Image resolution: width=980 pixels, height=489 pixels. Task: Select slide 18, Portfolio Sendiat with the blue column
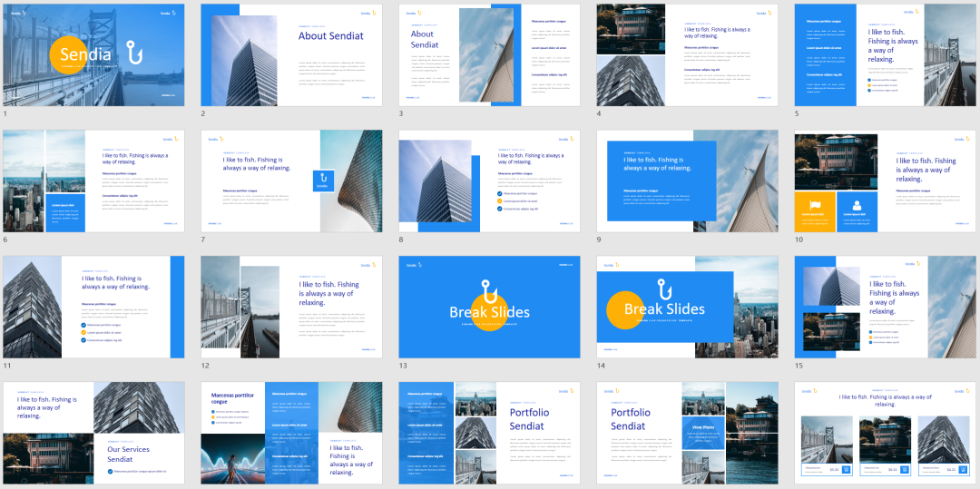(x=489, y=433)
